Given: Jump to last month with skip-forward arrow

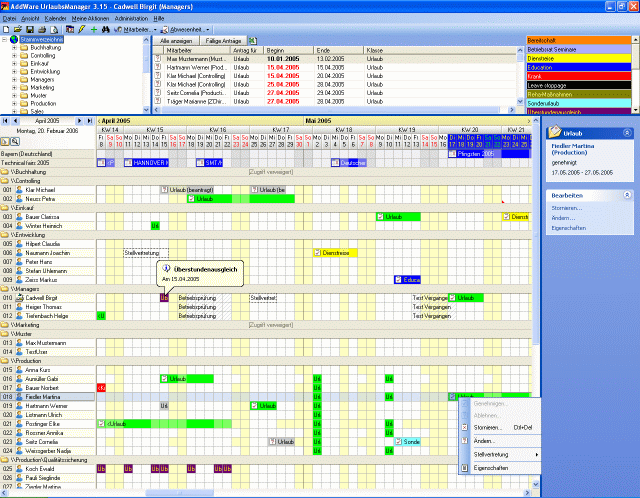Looking at the screenshot, I should click(89, 121).
